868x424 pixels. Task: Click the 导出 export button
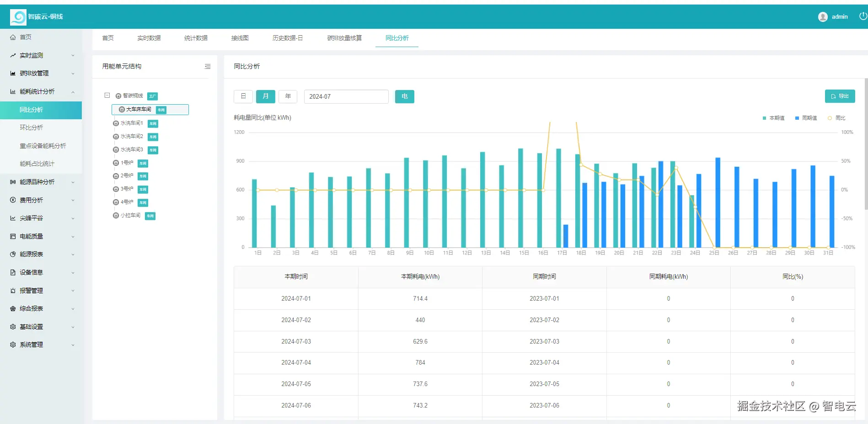pos(840,96)
